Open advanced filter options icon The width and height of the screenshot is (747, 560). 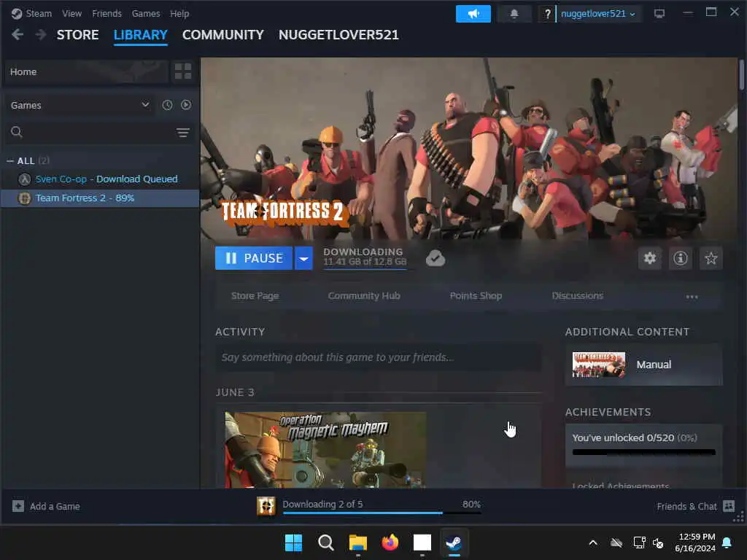pos(183,133)
